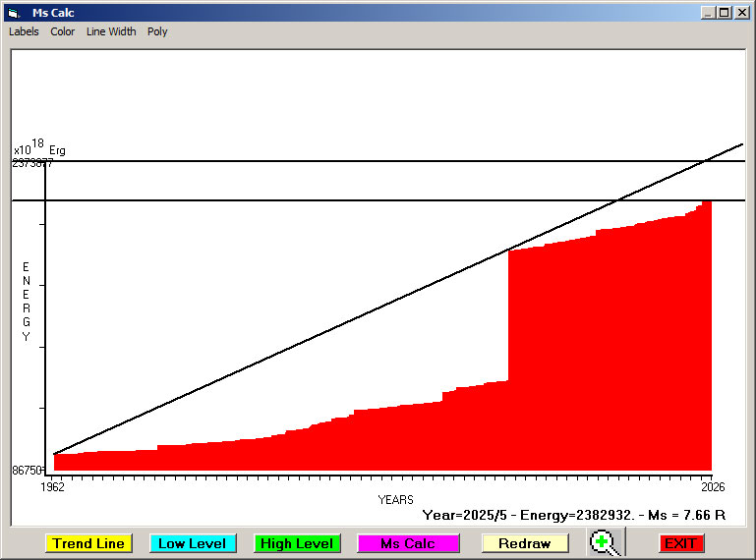Click inside the red energy chart area
The image size is (756, 560).
(590, 373)
